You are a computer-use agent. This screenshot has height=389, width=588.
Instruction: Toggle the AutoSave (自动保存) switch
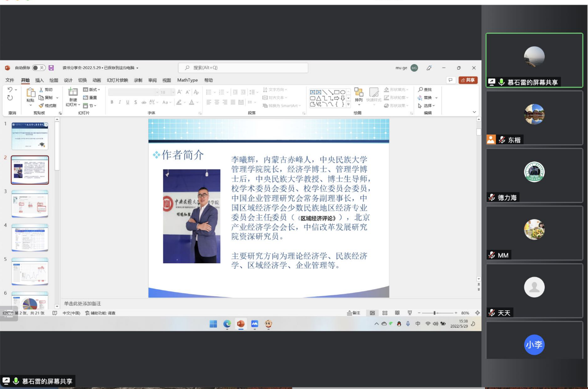tap(39, 68)
